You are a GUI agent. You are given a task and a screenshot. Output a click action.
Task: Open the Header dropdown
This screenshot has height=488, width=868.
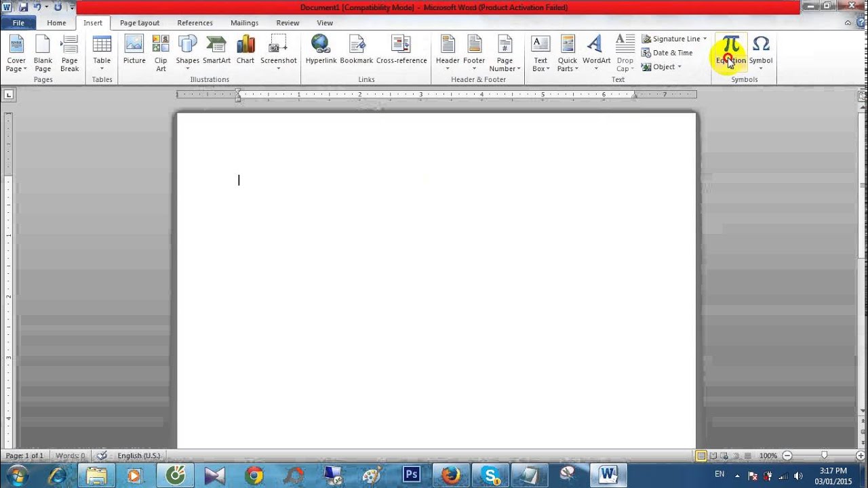point(448,54)
